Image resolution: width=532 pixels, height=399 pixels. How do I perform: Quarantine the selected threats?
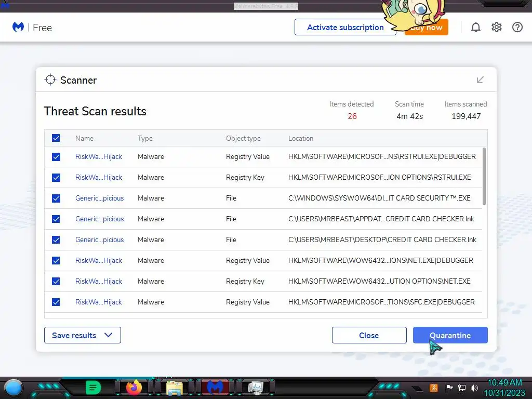(450, 335)
